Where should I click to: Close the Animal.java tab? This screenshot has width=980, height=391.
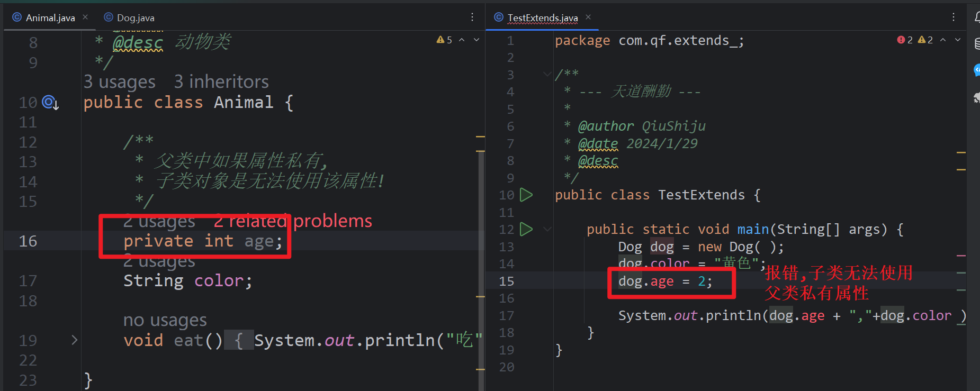click(85, 17)
